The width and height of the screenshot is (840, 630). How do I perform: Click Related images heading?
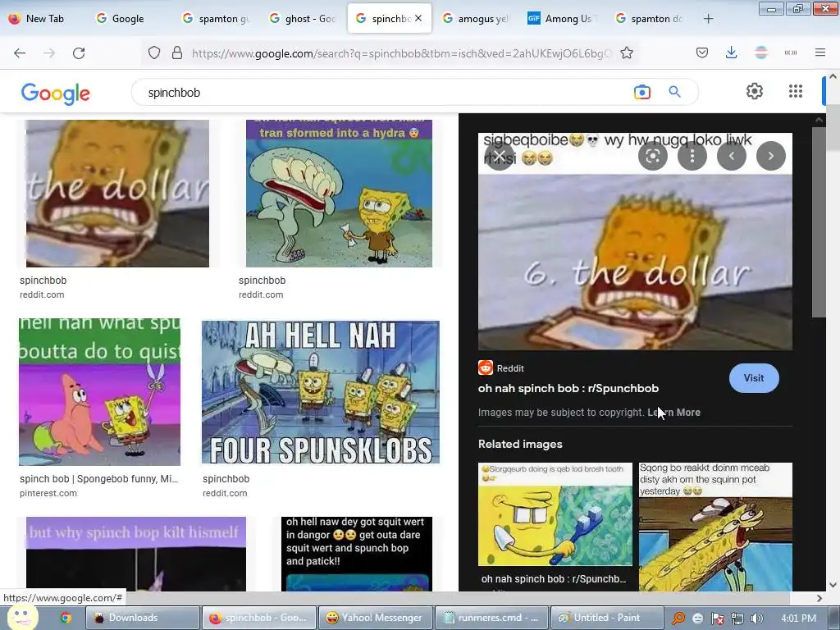520,444
